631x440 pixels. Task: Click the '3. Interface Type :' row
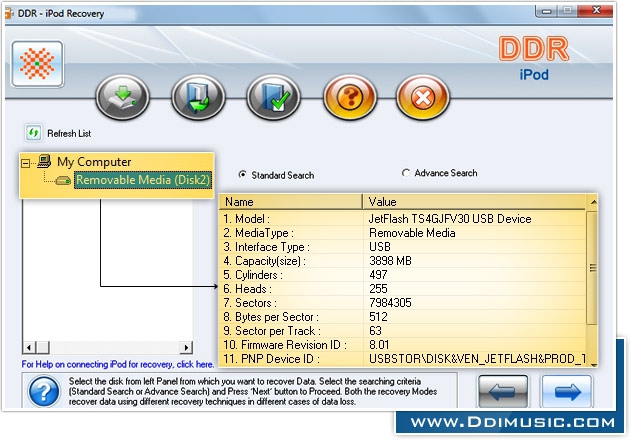pos(402,247)
